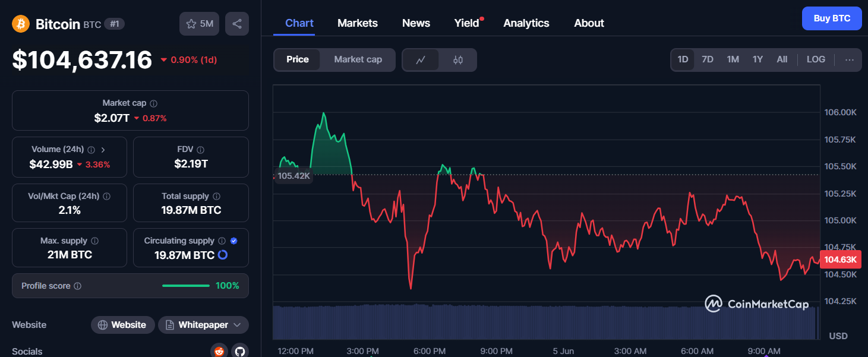Click info icon beside FDV

pos(201,150)
